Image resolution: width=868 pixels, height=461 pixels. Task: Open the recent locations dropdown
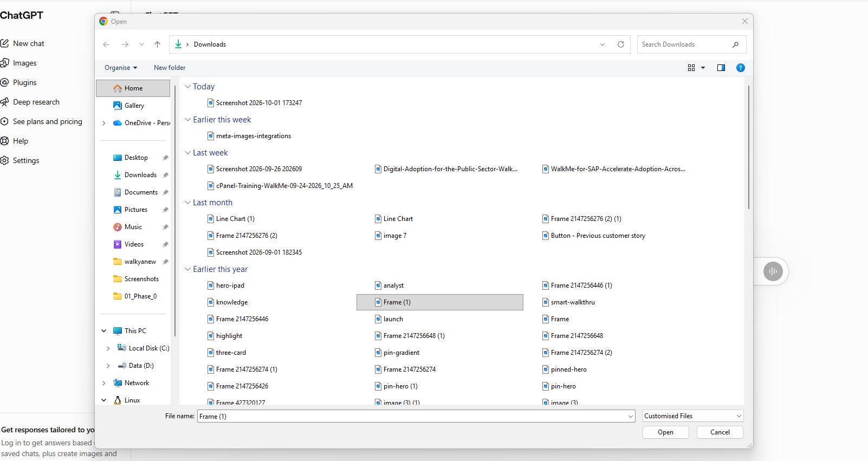pos(141,44)
